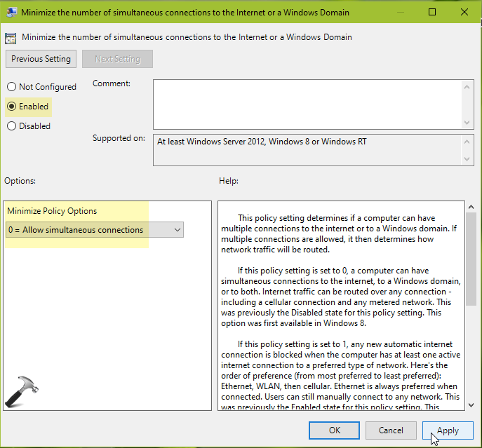Click the Cancel button
The image size is (482, 448).
pos(391,430)
